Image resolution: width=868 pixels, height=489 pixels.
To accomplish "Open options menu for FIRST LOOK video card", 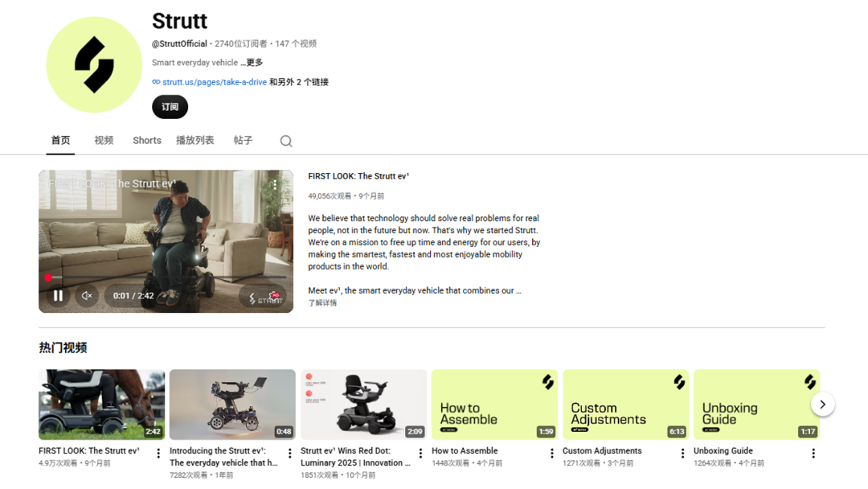I will [x=158, y=454].
